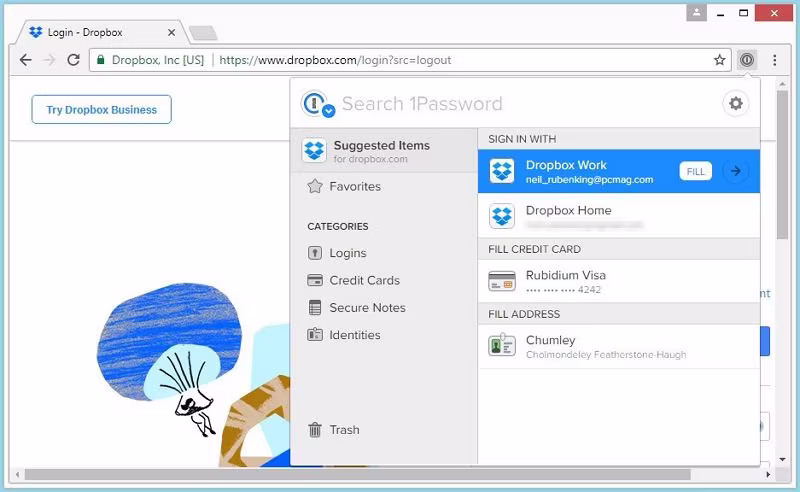Close the Login - Dropbox tab
The height and width of the screenshot is (492, 800).
click(171, 33)
